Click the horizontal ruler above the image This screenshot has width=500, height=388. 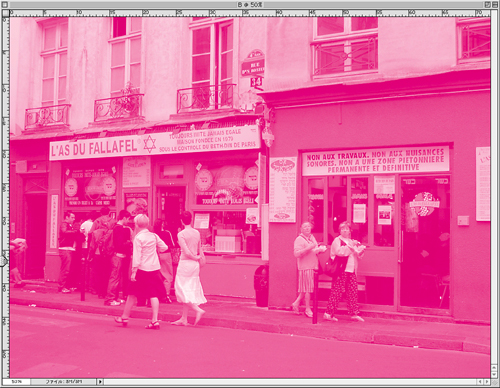pyautogui.click(x=250, y=13)
